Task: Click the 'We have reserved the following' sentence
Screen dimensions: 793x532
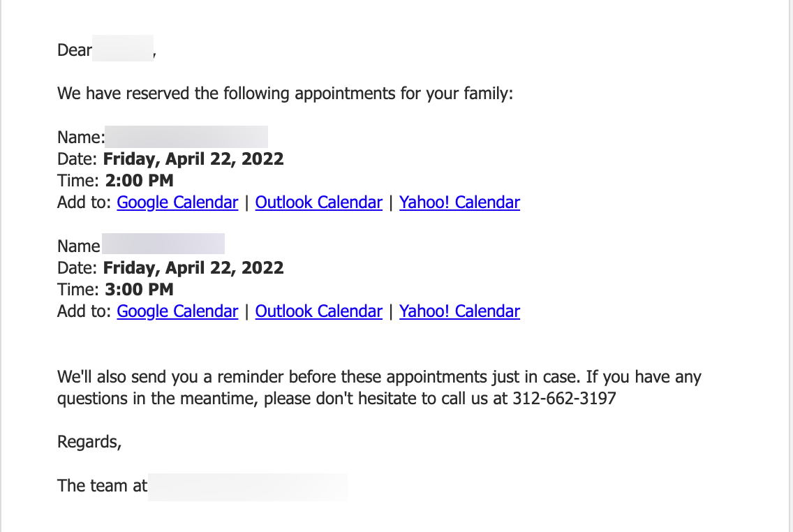Action: [286, 94]
